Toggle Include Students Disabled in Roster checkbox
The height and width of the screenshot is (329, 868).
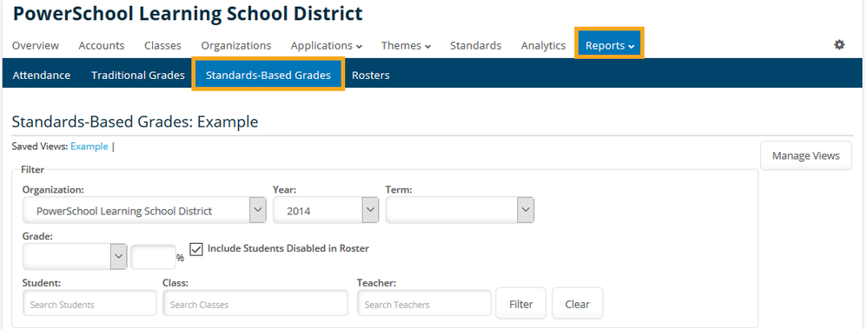[x=196, y=249]
